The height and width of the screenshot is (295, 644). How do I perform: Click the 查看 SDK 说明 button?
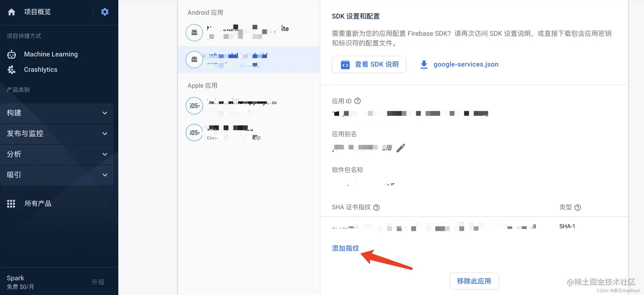point(369,64)
